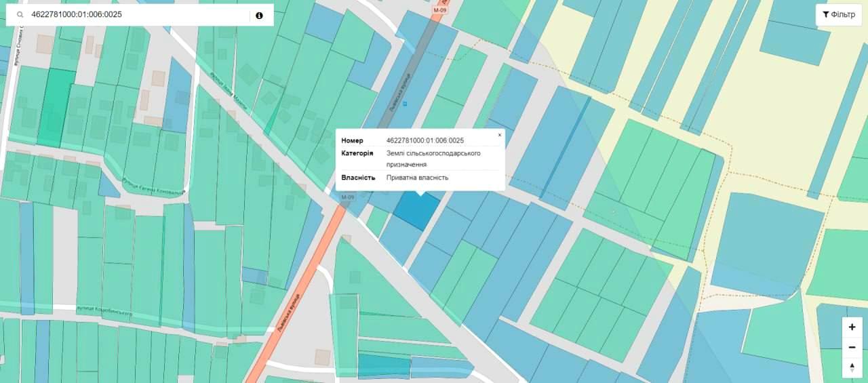Reset map bearing with compass arrow
The width and height of the screenshot is (868, 383).
(852, 367)
